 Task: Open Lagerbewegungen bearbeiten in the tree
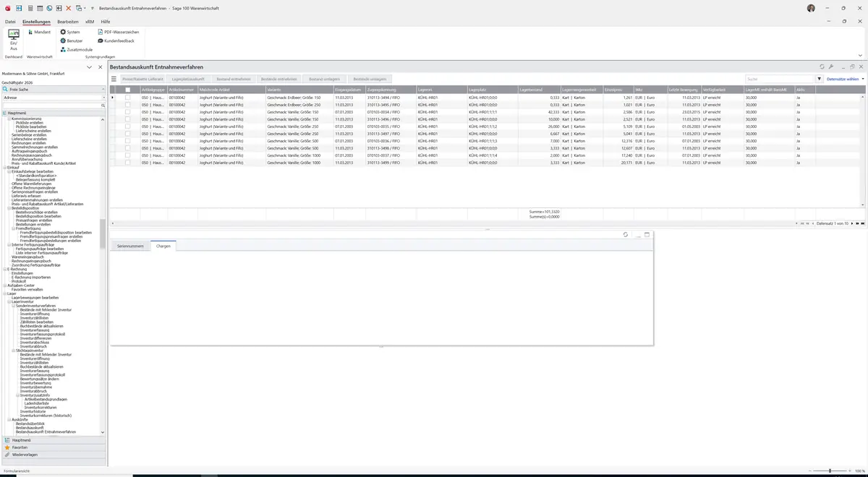click(35, 298)
